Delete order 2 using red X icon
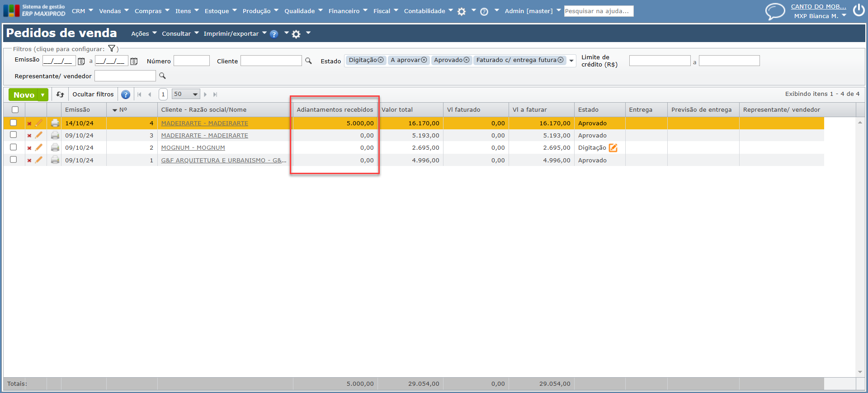868x393 pixels. [29, 148]
